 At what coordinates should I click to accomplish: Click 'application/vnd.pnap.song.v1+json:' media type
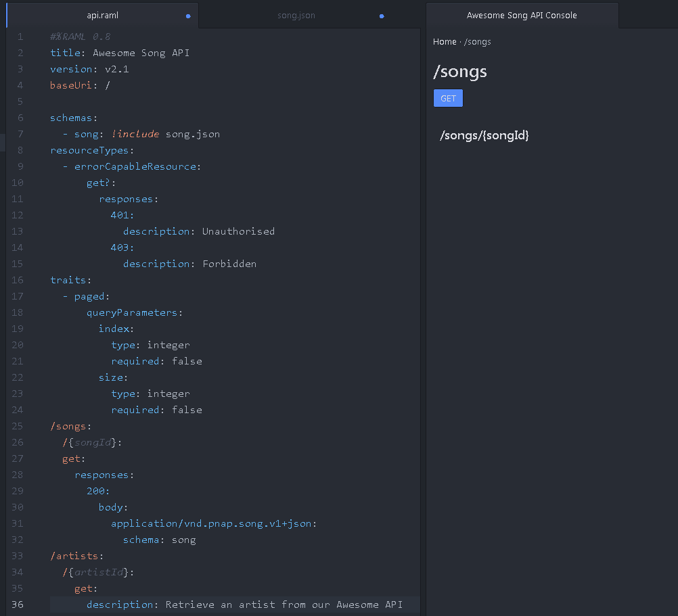coord(214,523)
